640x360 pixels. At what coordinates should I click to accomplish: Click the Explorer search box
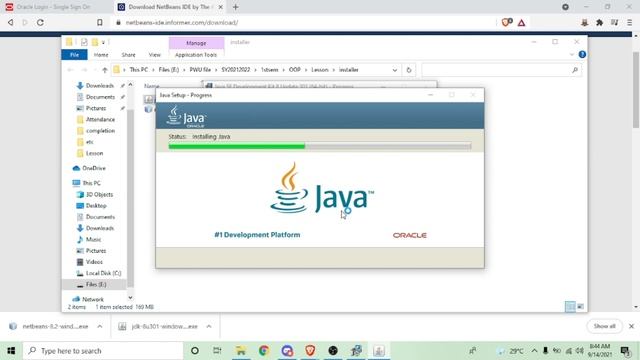point(501,70)
